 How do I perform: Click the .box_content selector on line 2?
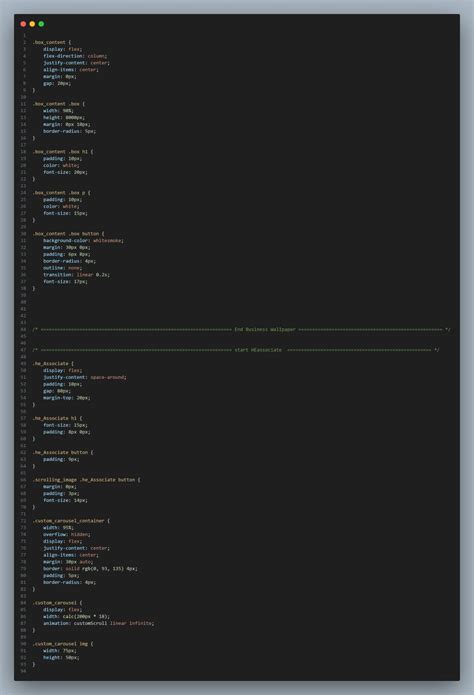(x=49, y=42)
